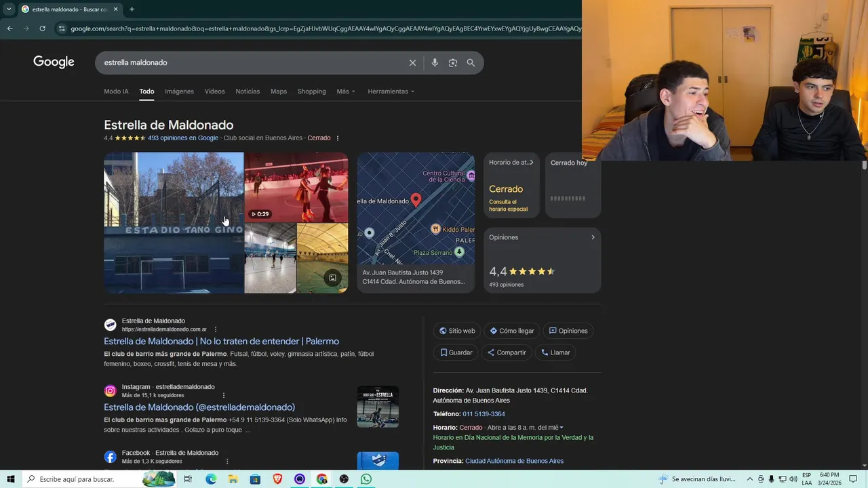The height and width of the screenshot is (488, 868).
Task: Launch Microsoft Edge from taskbar
Action: click(211, 479)
